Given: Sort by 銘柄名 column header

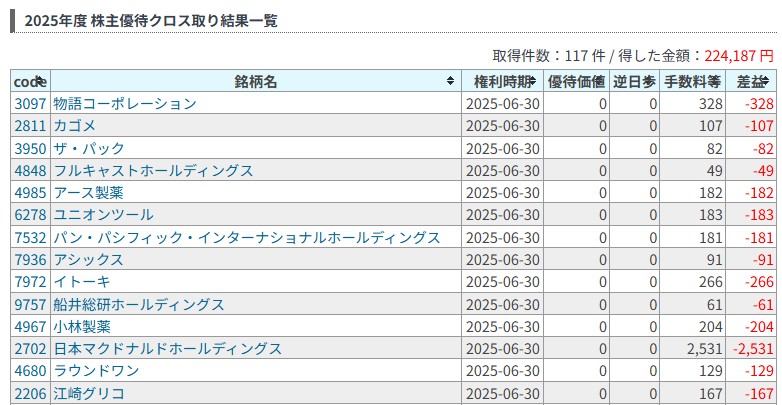Looking at the screenshot, I should (x=256, y=81).
